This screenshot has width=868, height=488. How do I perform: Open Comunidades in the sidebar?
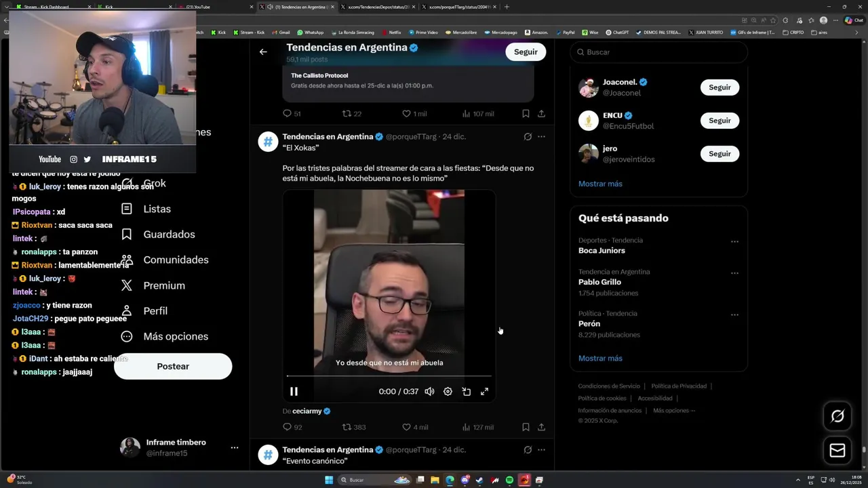click(x=165, y=260)
